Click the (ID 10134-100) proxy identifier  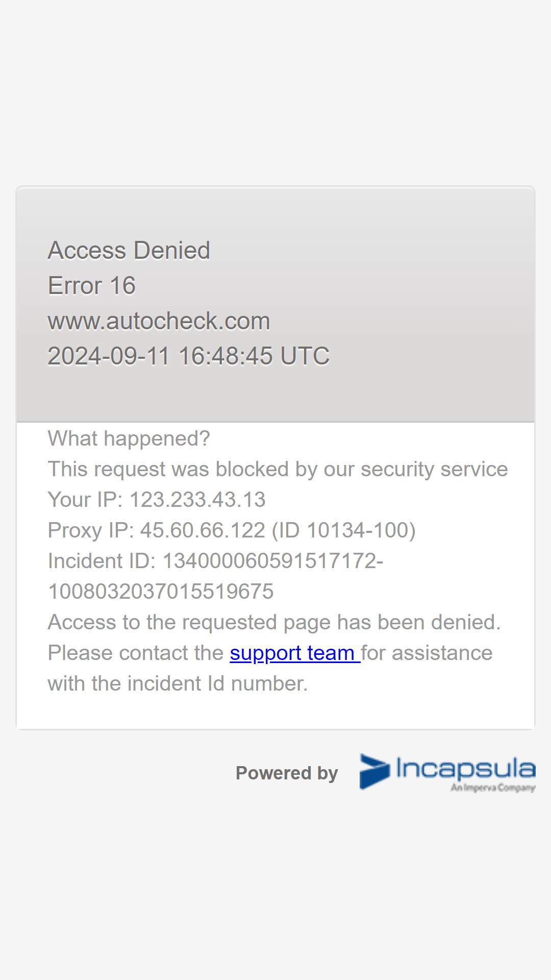(344, 530)
